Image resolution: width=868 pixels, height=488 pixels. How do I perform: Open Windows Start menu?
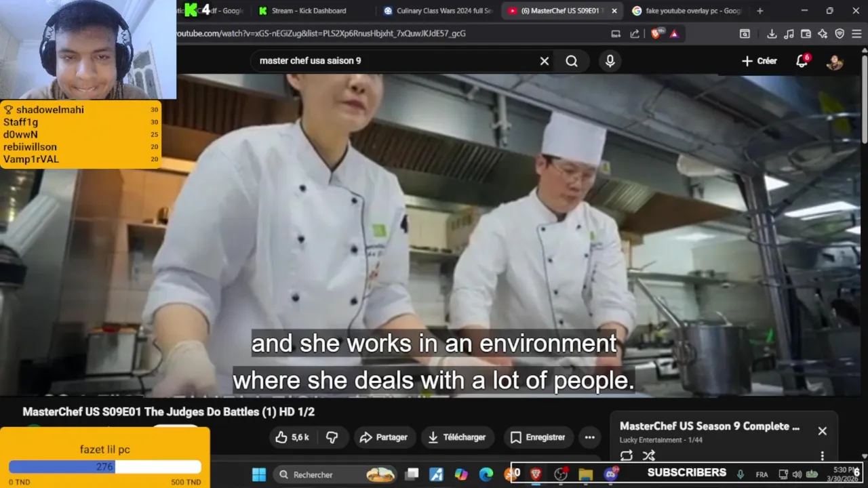(259, 474)
